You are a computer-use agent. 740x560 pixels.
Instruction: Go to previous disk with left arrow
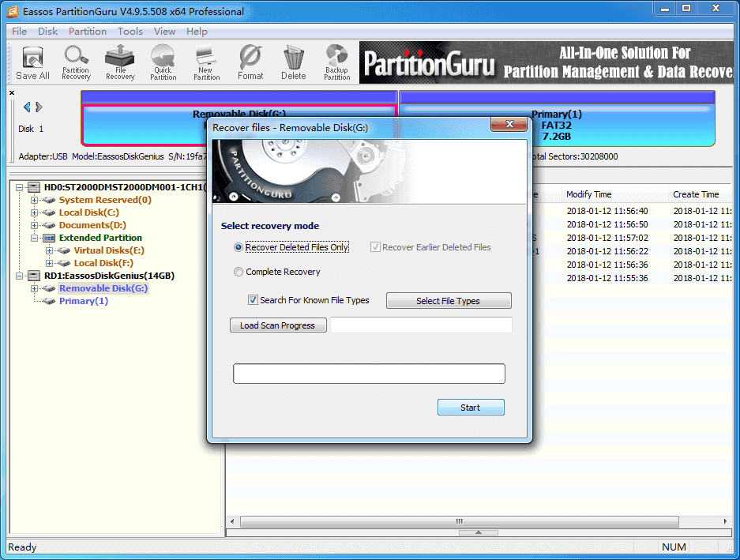coord(27,107)
